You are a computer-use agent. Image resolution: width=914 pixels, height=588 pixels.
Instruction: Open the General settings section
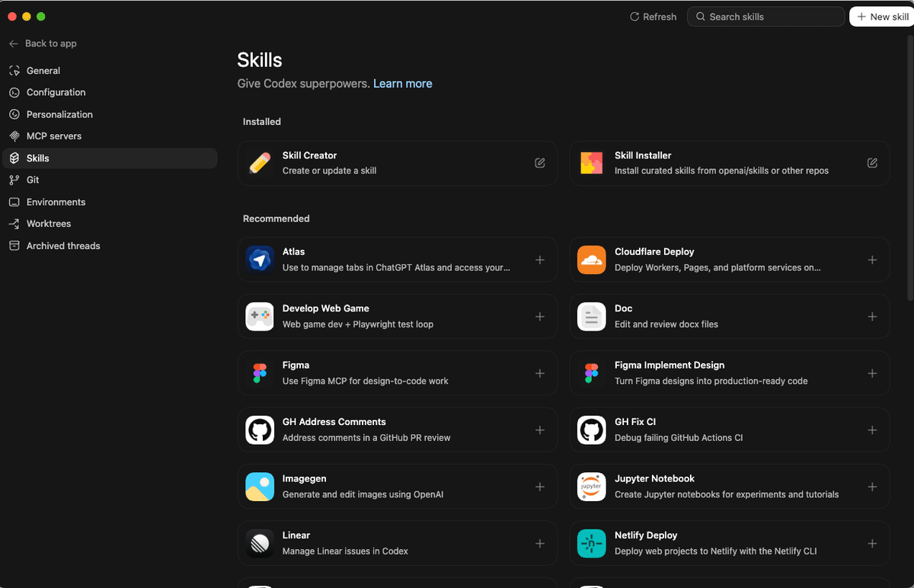(43, 71)
